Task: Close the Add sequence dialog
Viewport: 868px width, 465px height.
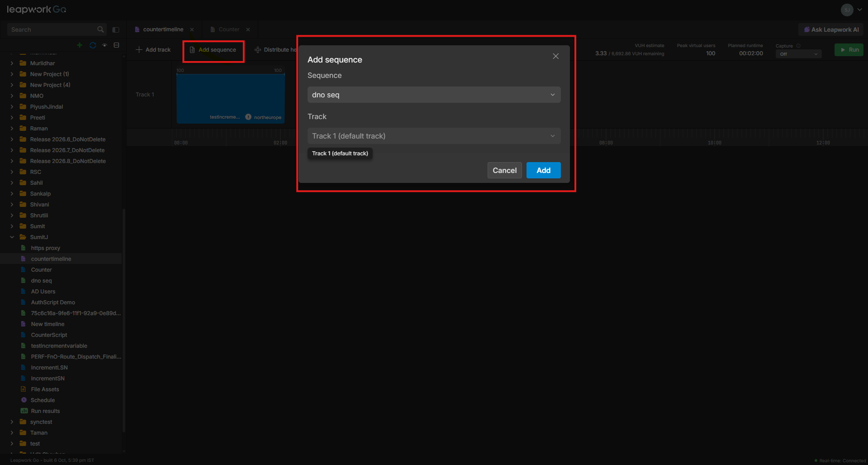Action: click(556, 56)
